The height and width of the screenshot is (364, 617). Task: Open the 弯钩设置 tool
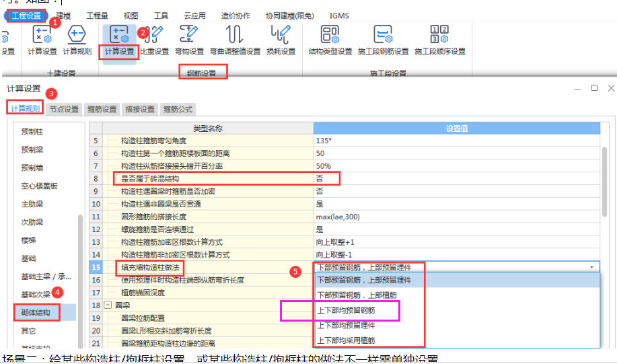[189, 40]
